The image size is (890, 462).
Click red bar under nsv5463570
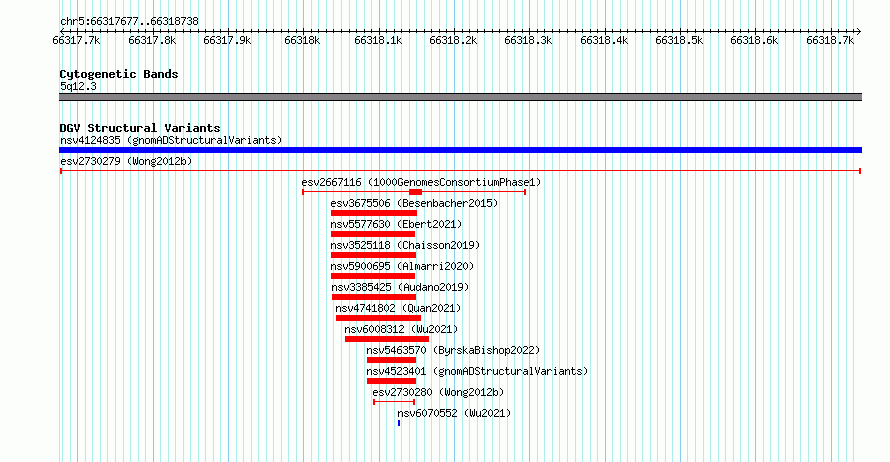(x=392, y=360)
